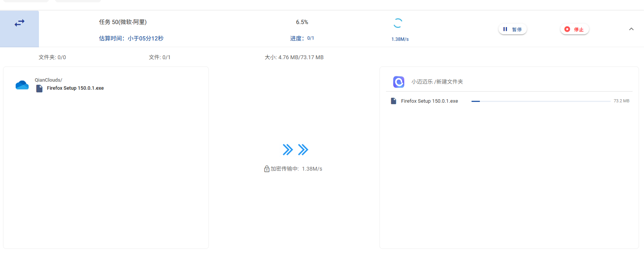Image resolution: width=644 pixels, height=255 pixels.
Task: Click the file transfer progress bar
Action: click(541, 101)
